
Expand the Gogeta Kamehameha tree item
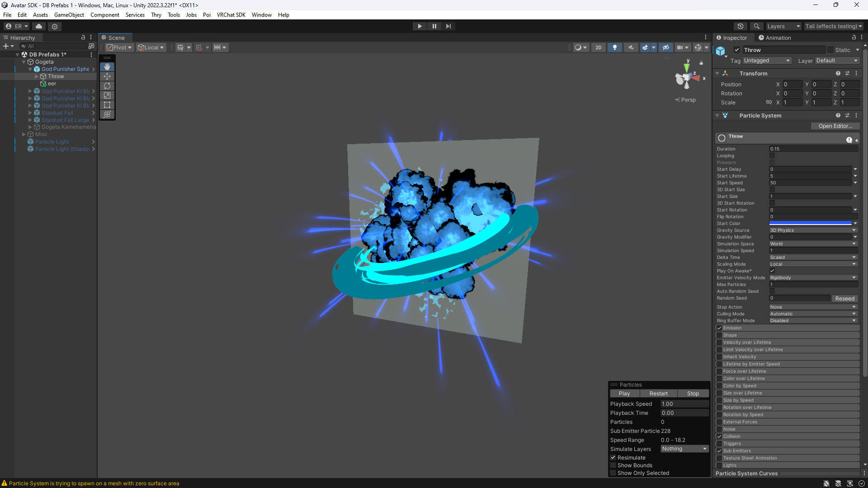tap(30, 127)
